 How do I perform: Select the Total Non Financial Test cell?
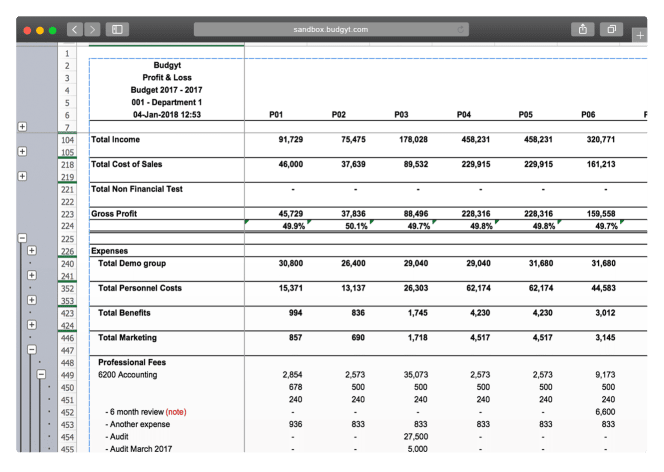tap(136, 189)
